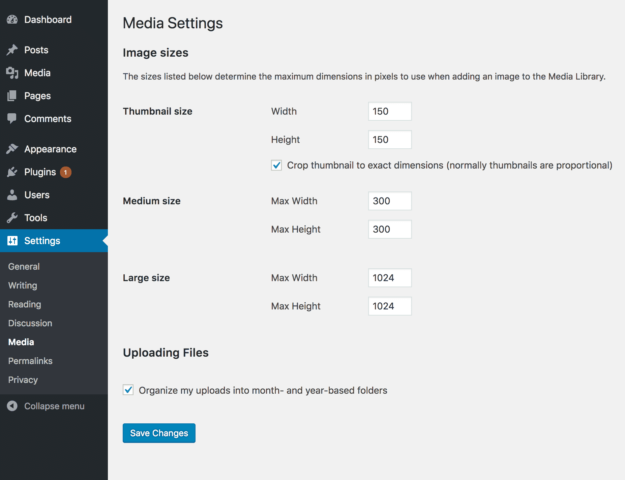Uncheck Crop thumbnail to exact dimensions

[x=276, y=165]
